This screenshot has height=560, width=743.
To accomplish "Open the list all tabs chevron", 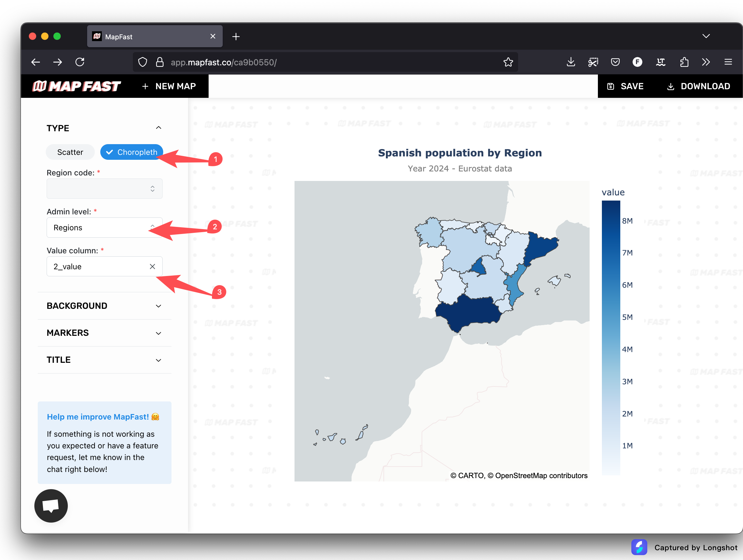I will point(706,36).
